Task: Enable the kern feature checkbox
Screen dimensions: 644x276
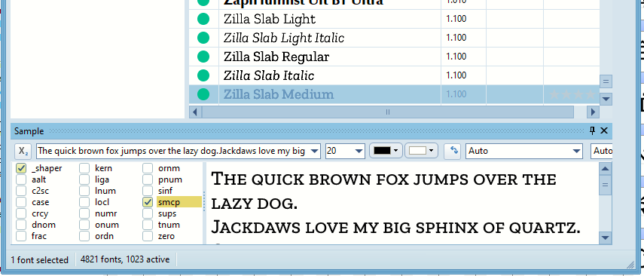Action: coord(84,168)
